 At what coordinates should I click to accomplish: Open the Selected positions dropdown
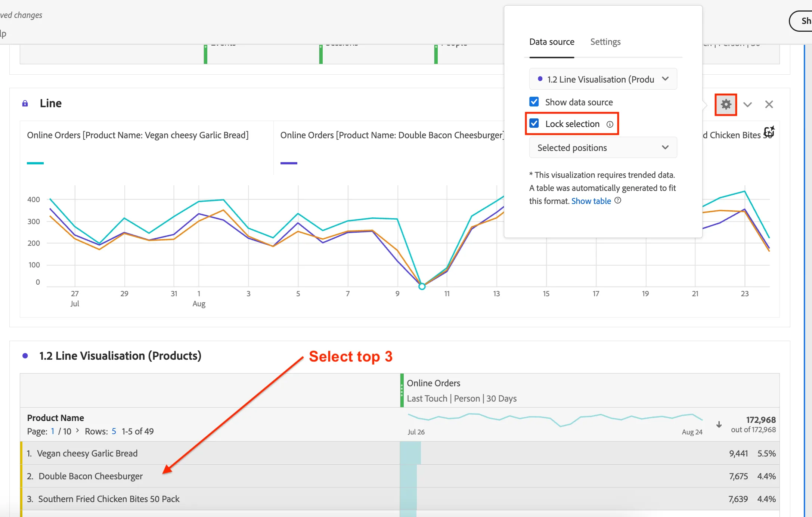tap(603, 148)
